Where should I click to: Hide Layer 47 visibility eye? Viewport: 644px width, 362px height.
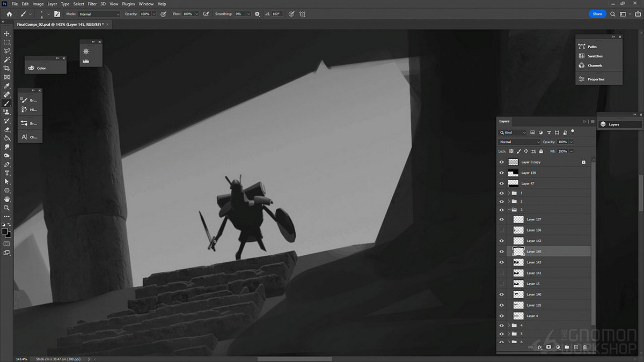click(502, 183)
